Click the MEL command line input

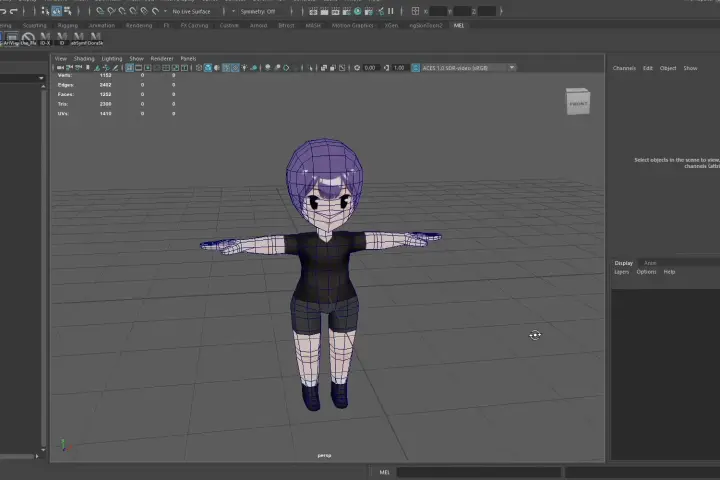(479, 472)
